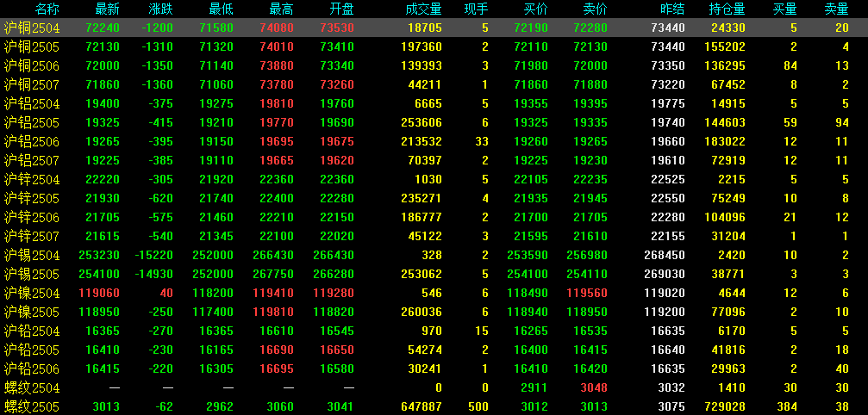Click red ask price 3048 for 螺纹2504

point(594,388)
